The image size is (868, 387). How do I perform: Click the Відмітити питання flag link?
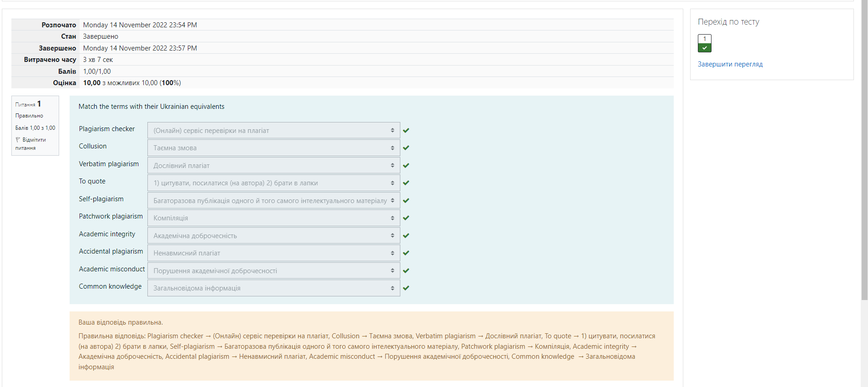(x=34, y=140)
